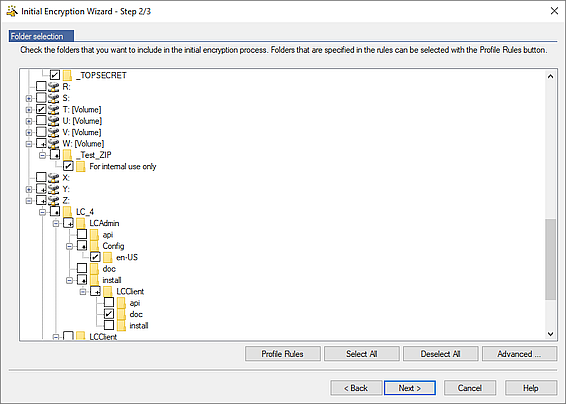566x404 pixels.
Task: Select the 'LC_4' tree label
Action: pyautogui.click(x=85, y=212)
